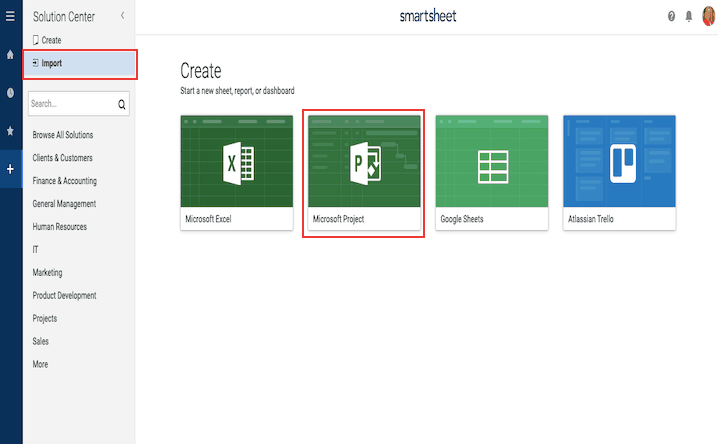Click the search magnifier icon
This screenshot has width=718, height=444.
122,103
